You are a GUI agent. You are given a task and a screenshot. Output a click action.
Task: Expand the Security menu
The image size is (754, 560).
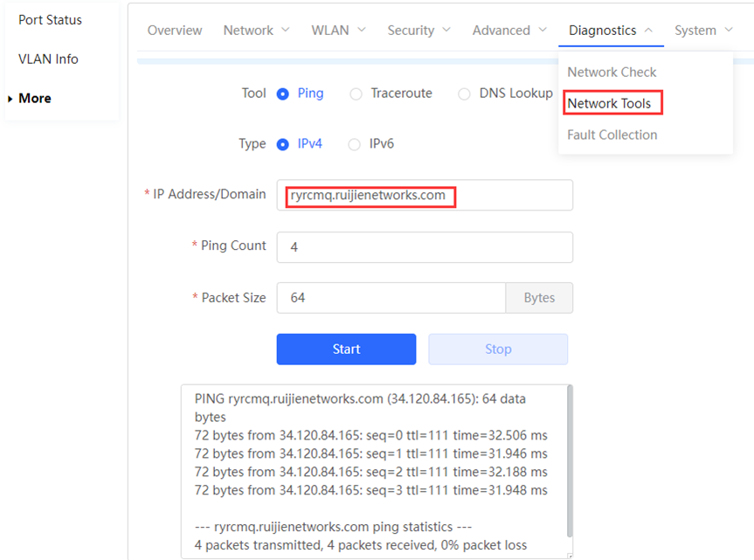point(419,31)
